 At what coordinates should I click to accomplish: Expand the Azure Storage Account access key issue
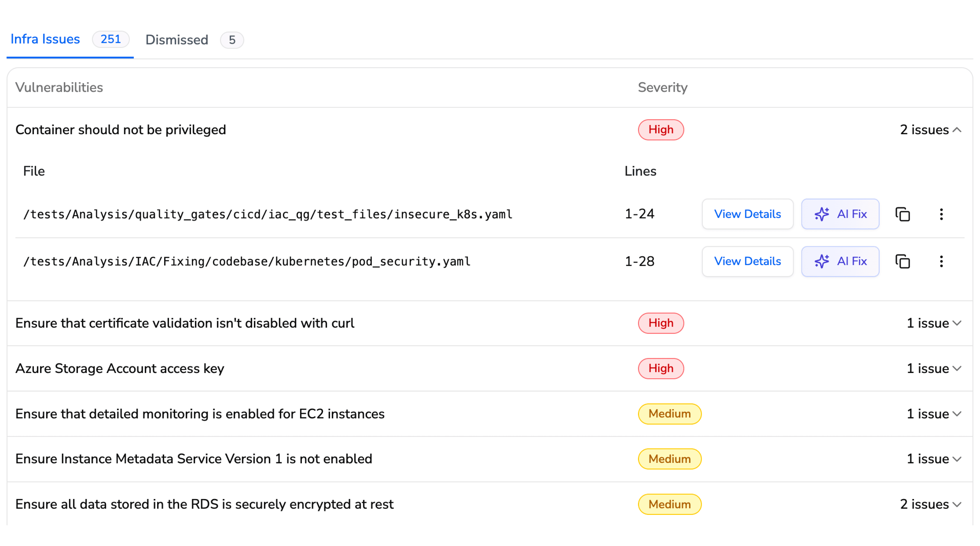tap(934, 368)
